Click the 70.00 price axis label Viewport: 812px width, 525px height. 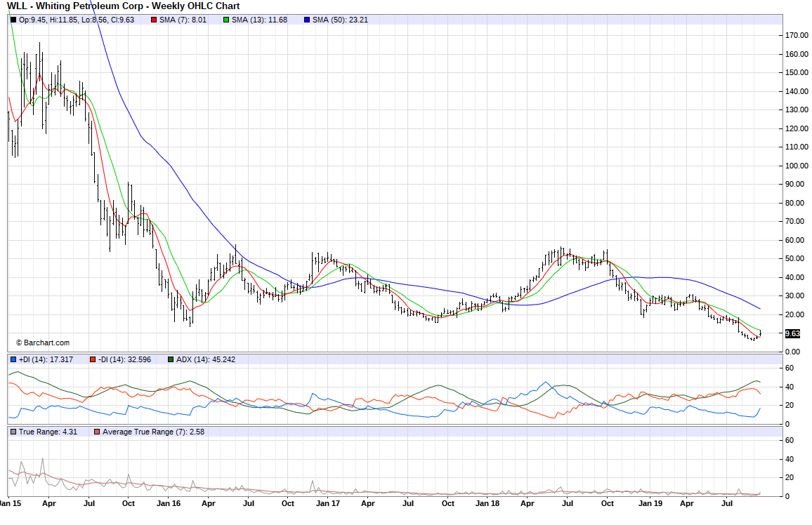tap(795, 221)
